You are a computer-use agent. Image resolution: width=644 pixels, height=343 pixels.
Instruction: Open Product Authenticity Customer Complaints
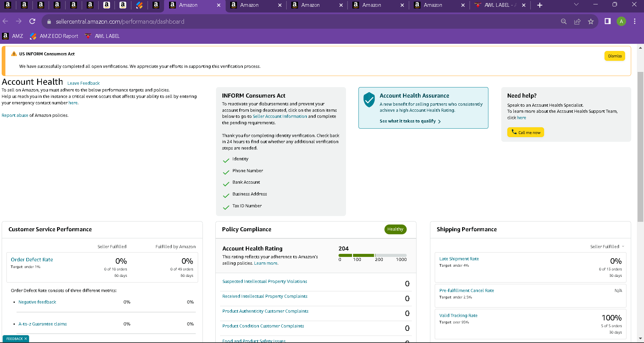pyautogui.click(x=265, y=311)
